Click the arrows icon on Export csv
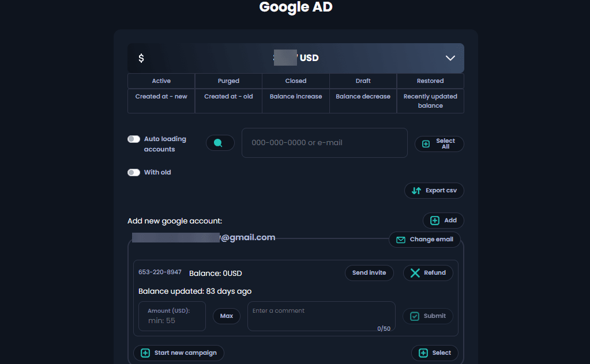 pos(416,191)
